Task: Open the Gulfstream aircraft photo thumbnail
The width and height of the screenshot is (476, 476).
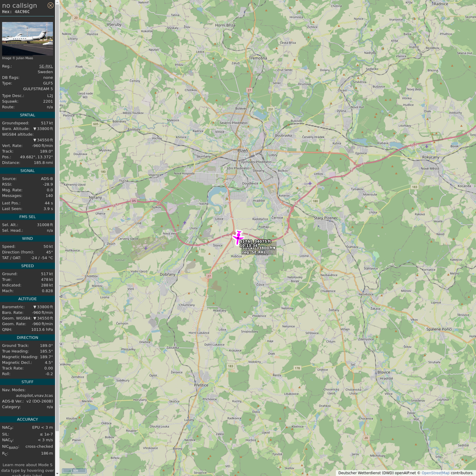Action: [27, 38]
